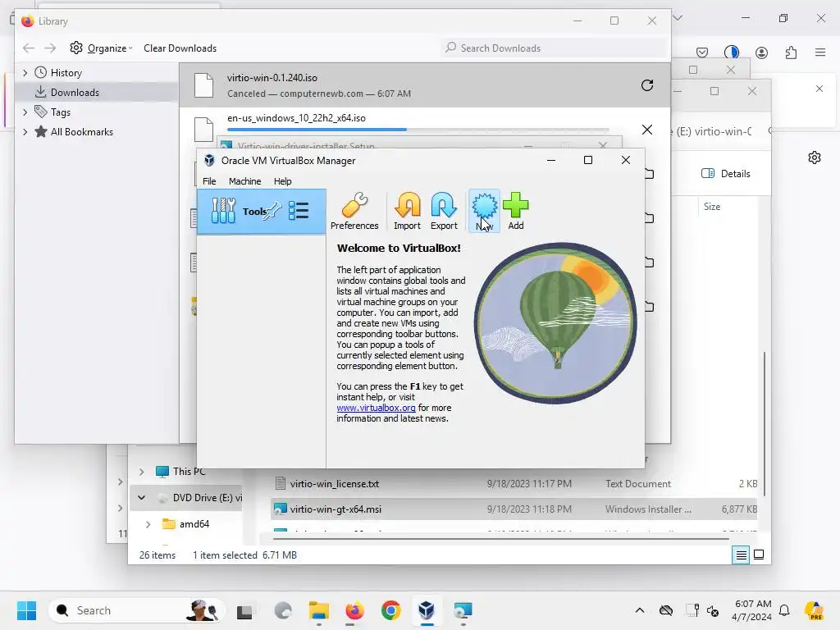The width and height of the screenshot is (840, 630).
Task: Click the installer icon in taskbar
Action: point(463,610)
